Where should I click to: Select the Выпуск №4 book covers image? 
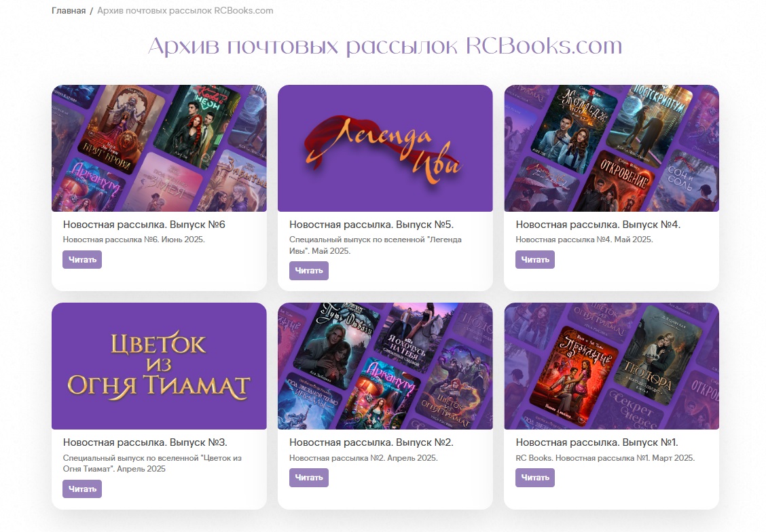(611, 149)
